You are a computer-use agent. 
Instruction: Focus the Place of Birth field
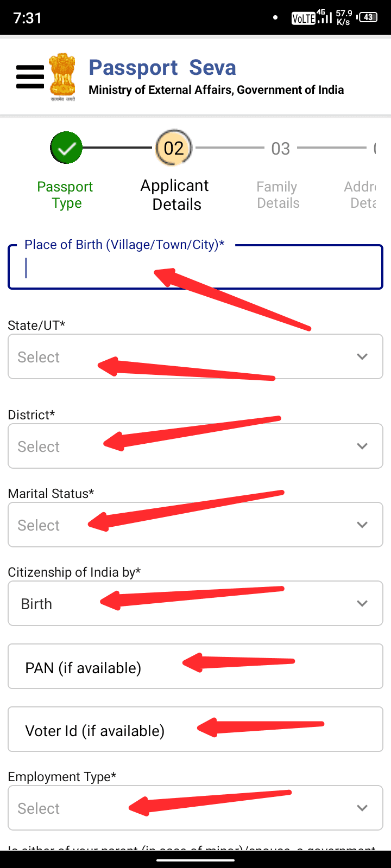point(195,268)
